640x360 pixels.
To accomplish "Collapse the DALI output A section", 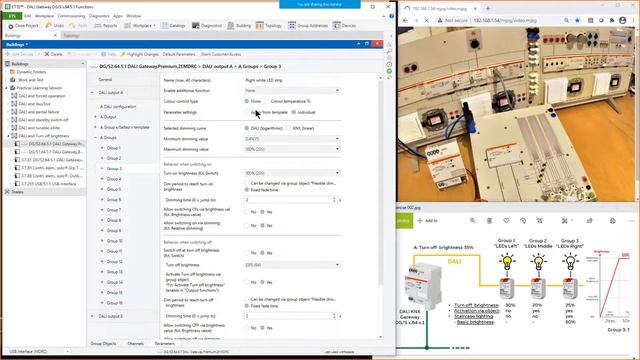I will pyautogui.click(x=92, y=93).
